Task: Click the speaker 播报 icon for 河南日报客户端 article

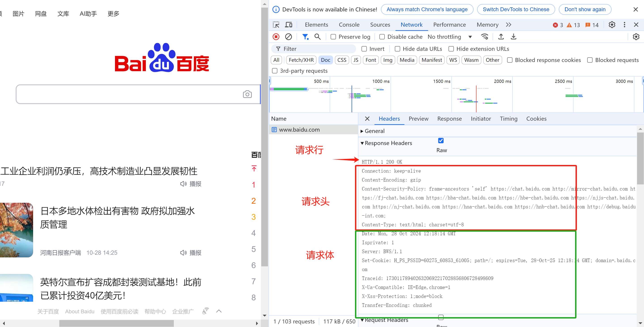Action: 183,252
